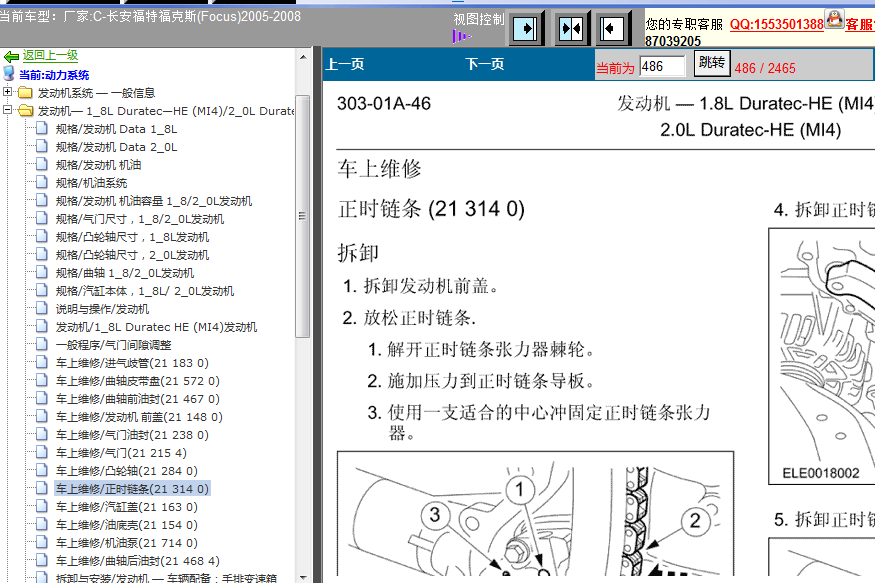Open 车上维修/油底壳(21 154 0)
Image resolution: width=875 pixels, height=583 pixels.
pos(126,525)
